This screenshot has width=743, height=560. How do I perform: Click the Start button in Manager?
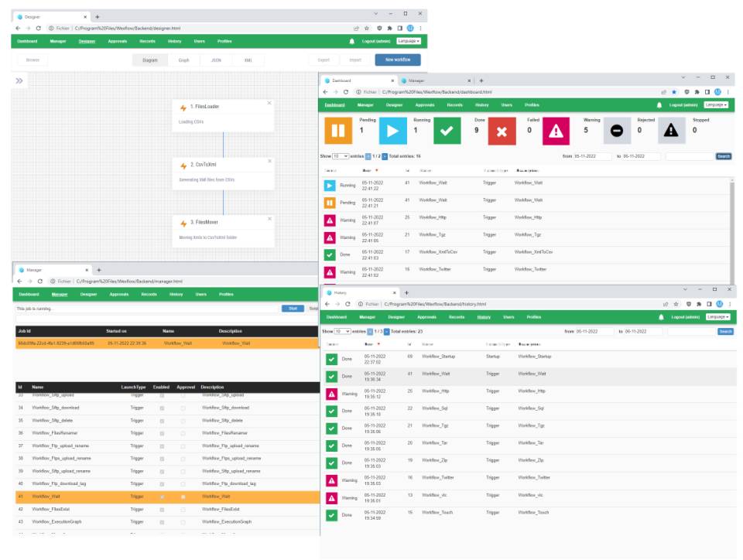(x=292, y=309)
